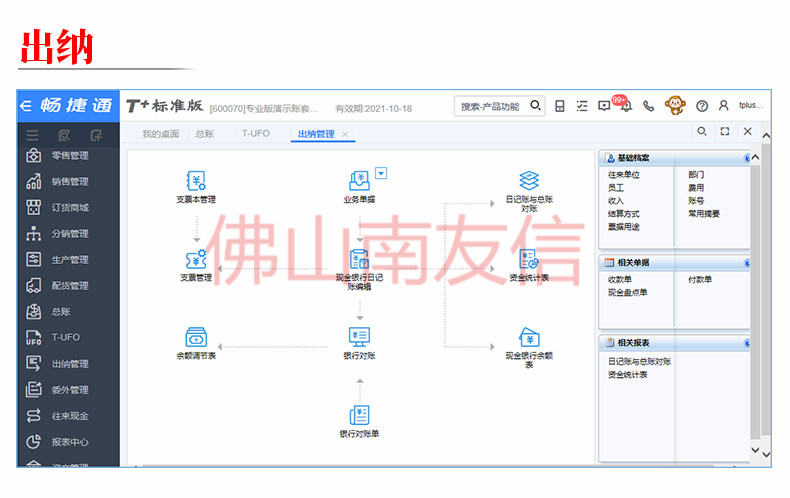Select 订货商城 in the sidebar
This screenshot has height=498, width=790.
pyautogui.click(x=69, y=207)
